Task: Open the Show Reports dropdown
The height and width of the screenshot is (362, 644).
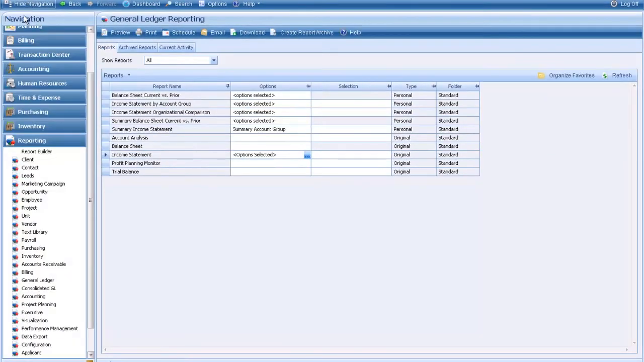Action: [213, 60]
